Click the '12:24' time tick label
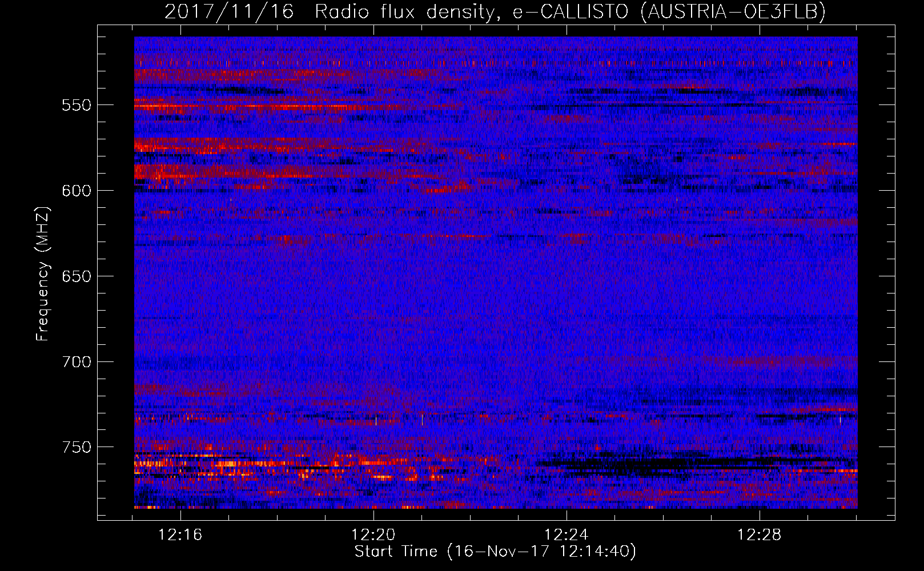The image size is (924, 571). pos(567,535)
